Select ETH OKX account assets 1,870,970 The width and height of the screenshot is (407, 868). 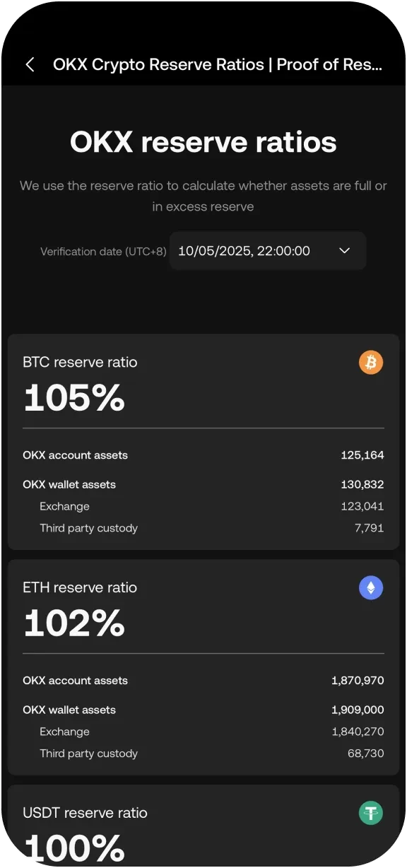(358, 681)
